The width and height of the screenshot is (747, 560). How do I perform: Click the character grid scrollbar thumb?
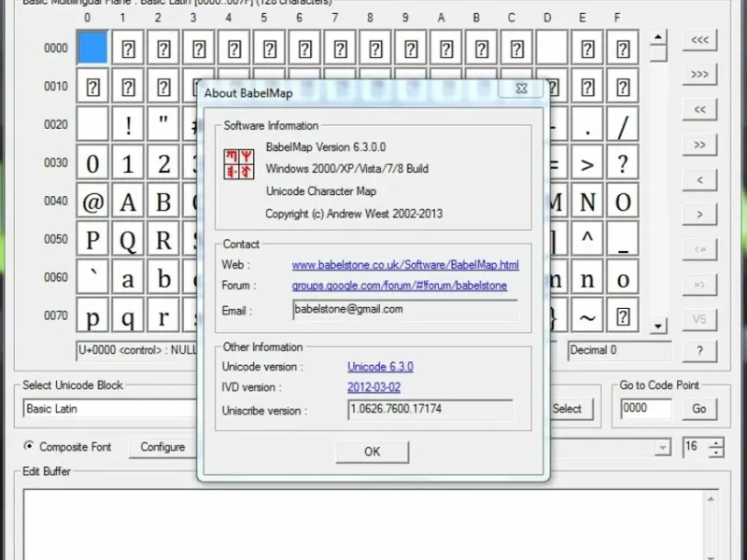click(x=658, y=53)
